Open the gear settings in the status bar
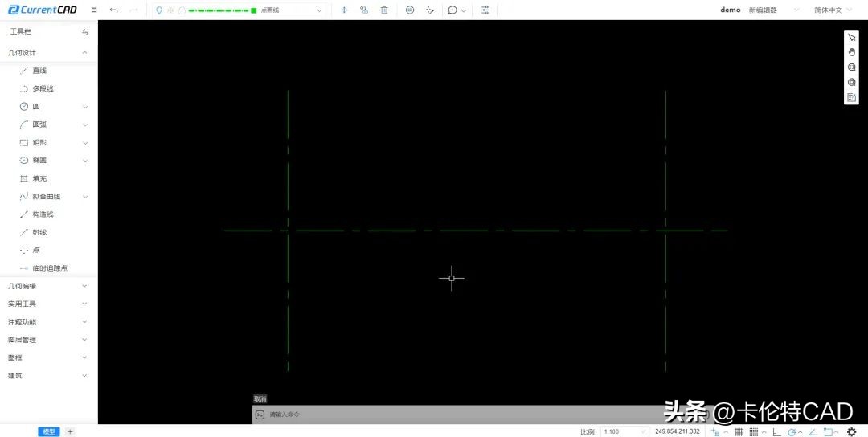The width and height of the screenshot is (868, 437). pyautogui.click(x=852, y=431)
